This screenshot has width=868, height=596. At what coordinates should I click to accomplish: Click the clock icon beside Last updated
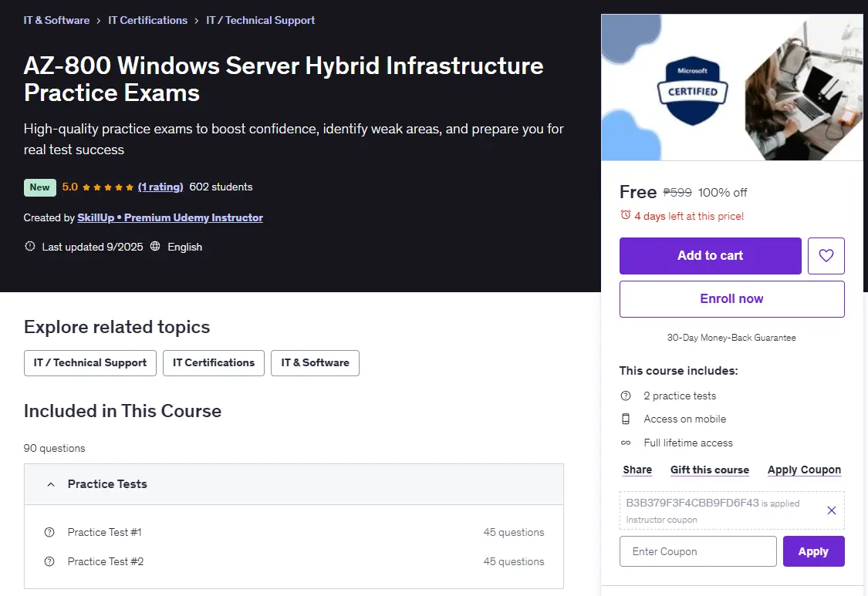(30, 246)
